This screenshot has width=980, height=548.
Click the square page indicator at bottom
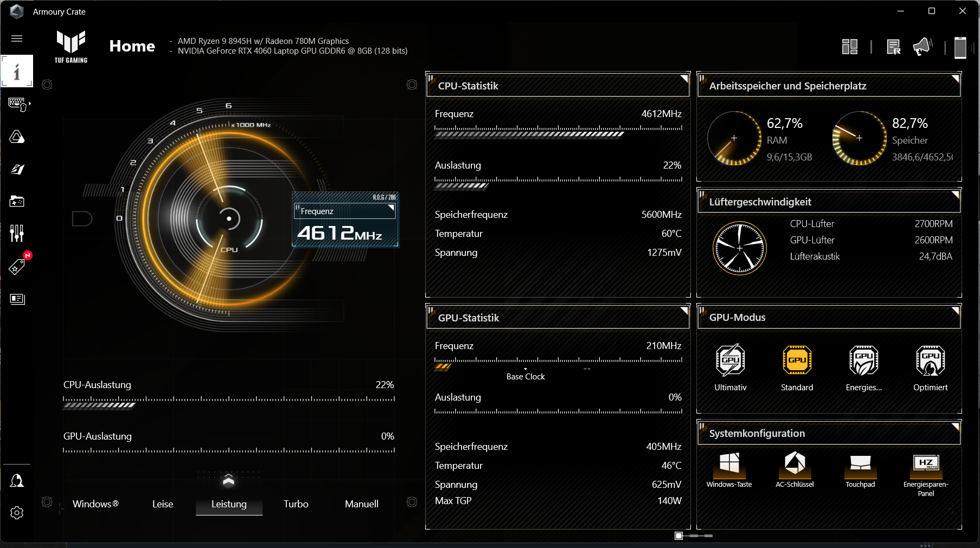(678, 536)
